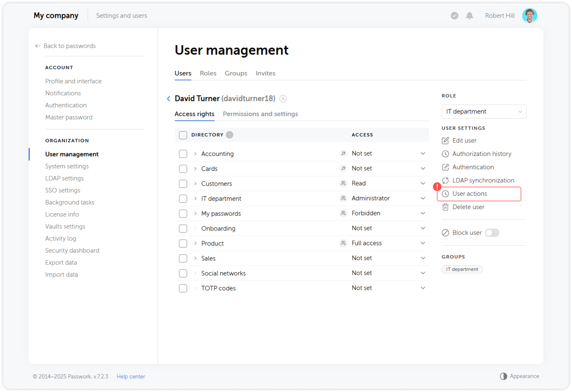Screen dimensions: 572x392
Task: Open the Help center link
Action: point(131,376)
